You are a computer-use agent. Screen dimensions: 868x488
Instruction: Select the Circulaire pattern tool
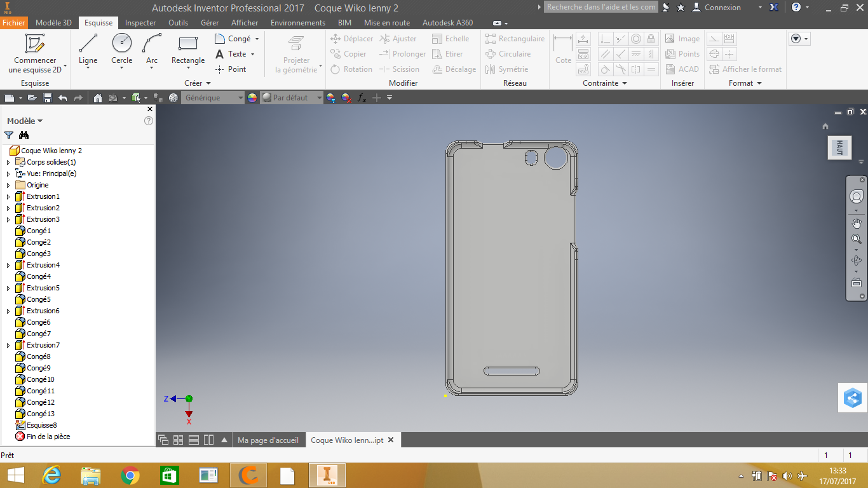coord(508,54)
